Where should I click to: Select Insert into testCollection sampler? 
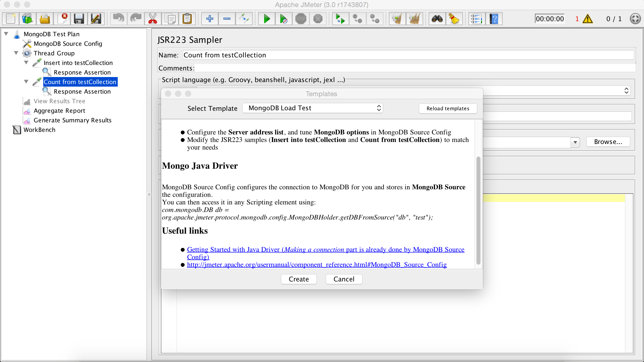pos(78,63)
